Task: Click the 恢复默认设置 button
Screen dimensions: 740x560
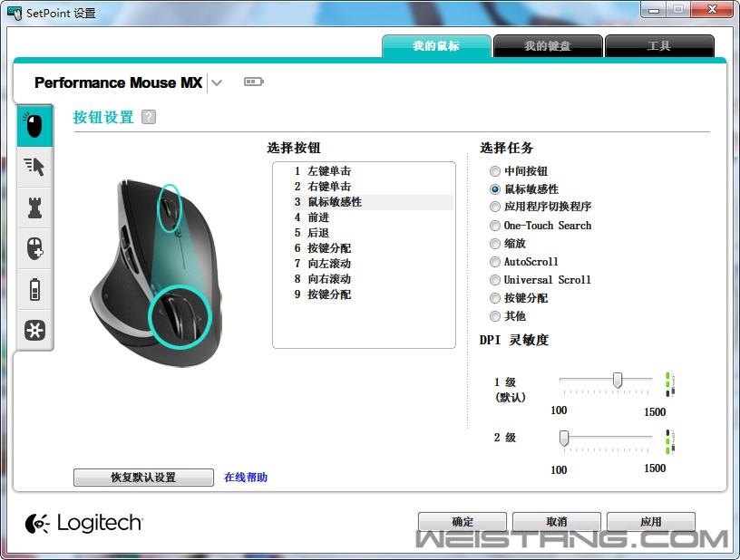Action: (143, 477)
